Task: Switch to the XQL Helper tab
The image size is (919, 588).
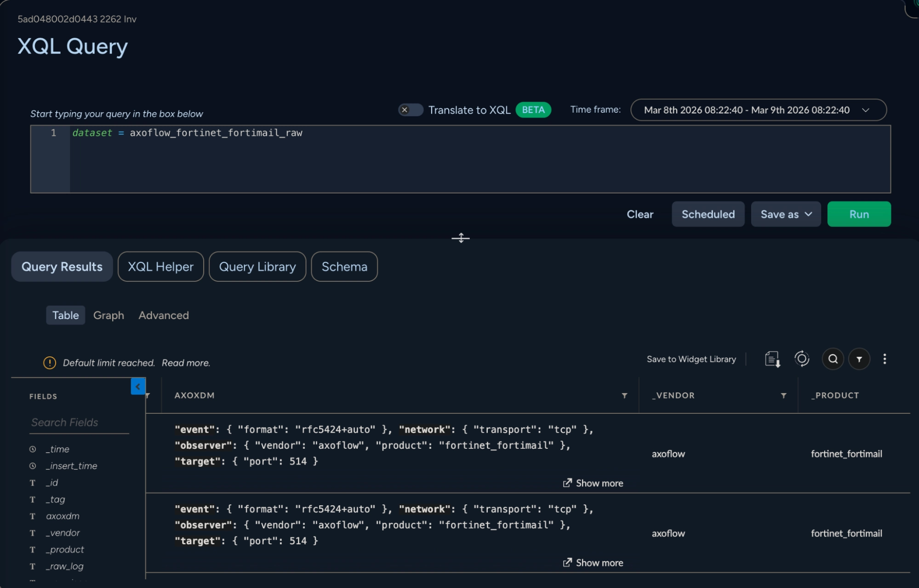Action: (x=160, y=267)
